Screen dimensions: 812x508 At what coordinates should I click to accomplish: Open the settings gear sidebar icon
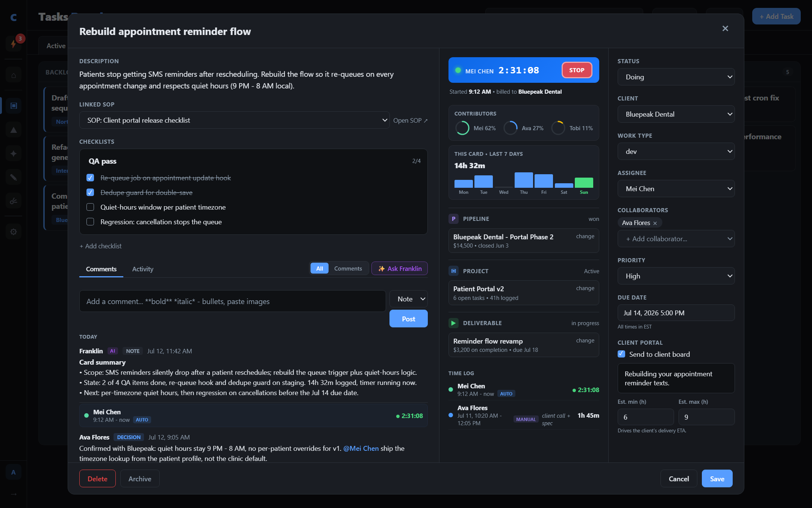14,232
